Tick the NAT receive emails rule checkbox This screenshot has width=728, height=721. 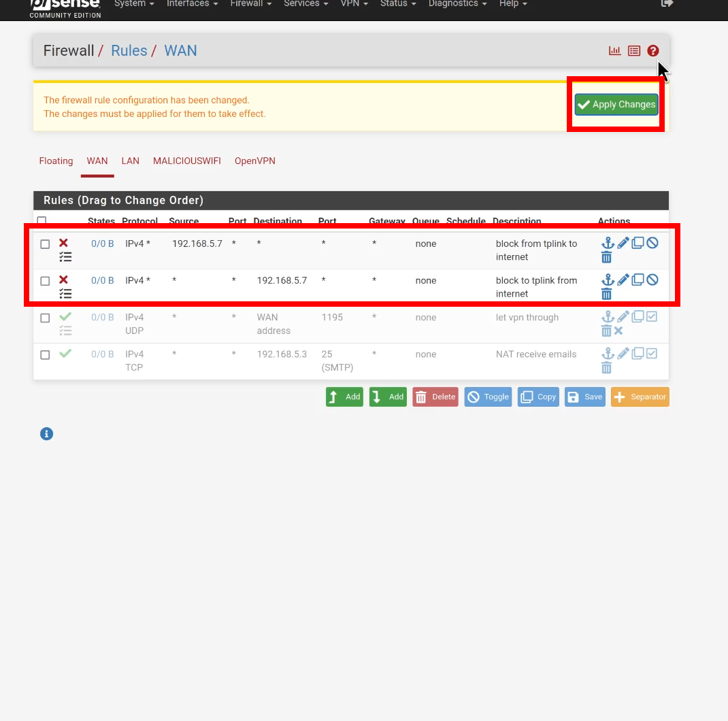(x=45, y=355)
